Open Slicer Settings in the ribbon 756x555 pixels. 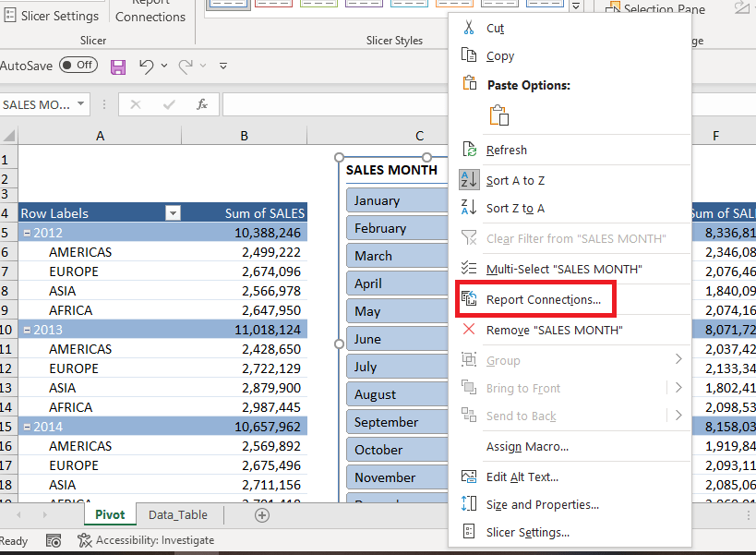click(x=51, y=16)
